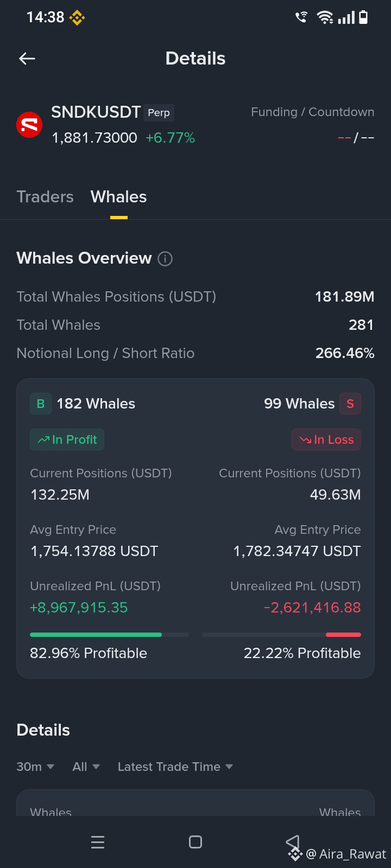Tap the red S short-side badge
The image size is (391, 868).
tap(350, 404)
